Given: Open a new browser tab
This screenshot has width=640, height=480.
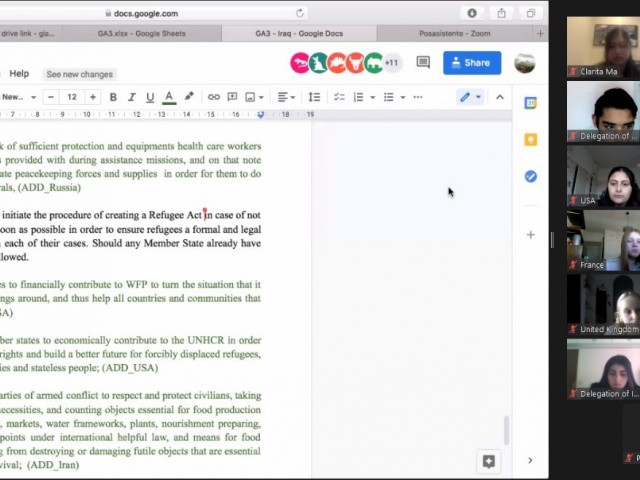Looking at the screenshot, I should [540, 34].
